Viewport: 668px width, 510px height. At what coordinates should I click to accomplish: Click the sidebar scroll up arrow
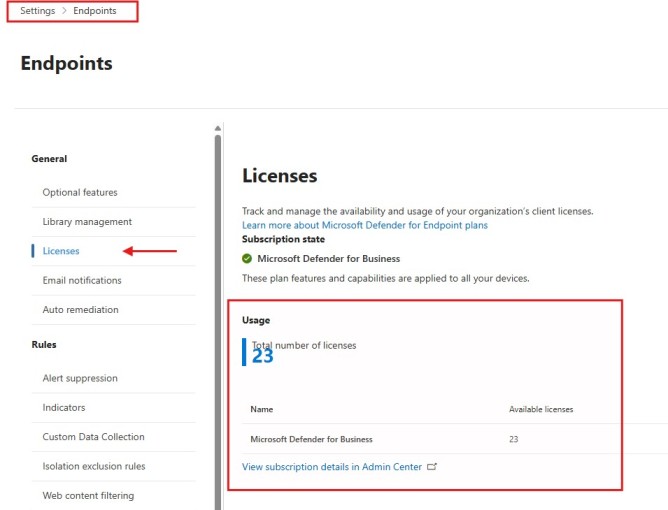(x=218, y=128)
